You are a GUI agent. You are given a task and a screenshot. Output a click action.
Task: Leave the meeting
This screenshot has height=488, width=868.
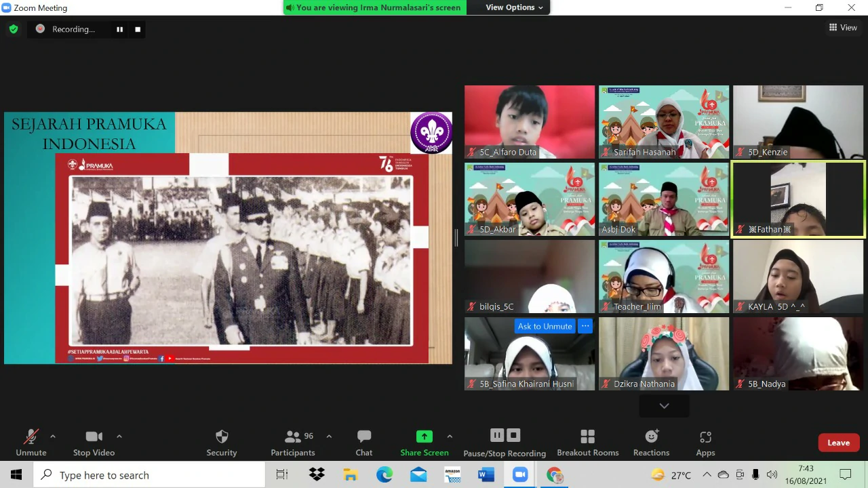point(838,442)
